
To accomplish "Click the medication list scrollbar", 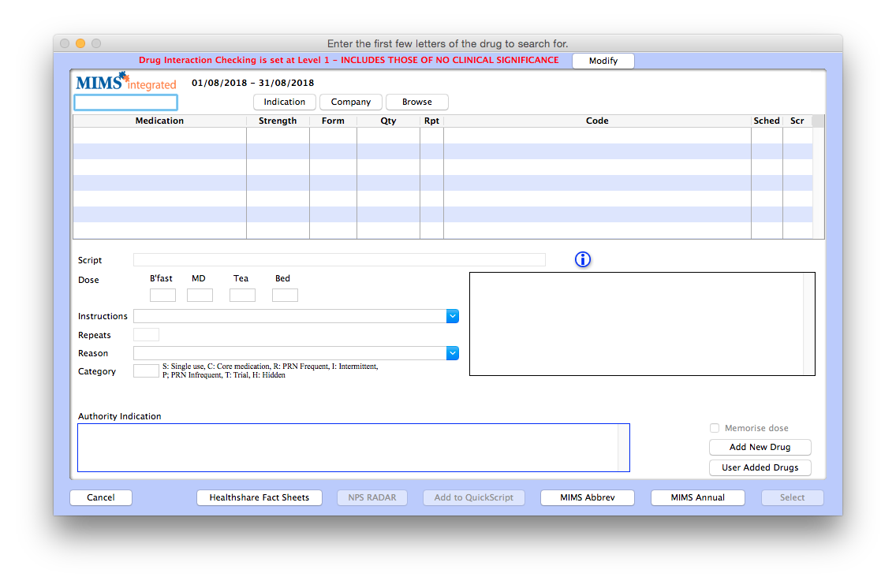I will 817,177.
